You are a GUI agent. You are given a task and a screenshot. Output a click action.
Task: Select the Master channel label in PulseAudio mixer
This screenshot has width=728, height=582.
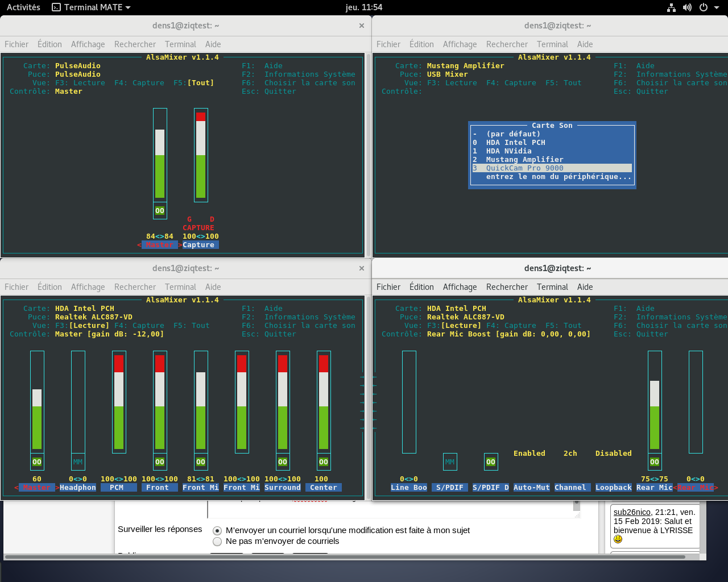point(160,245)
